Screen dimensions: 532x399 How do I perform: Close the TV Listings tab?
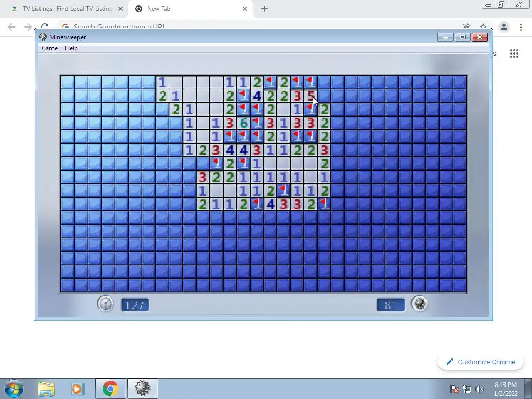pos(121,9)
